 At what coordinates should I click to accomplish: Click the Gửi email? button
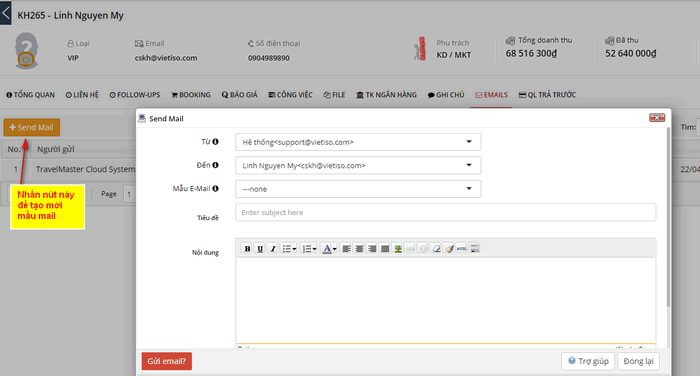[x=167, y=361]
